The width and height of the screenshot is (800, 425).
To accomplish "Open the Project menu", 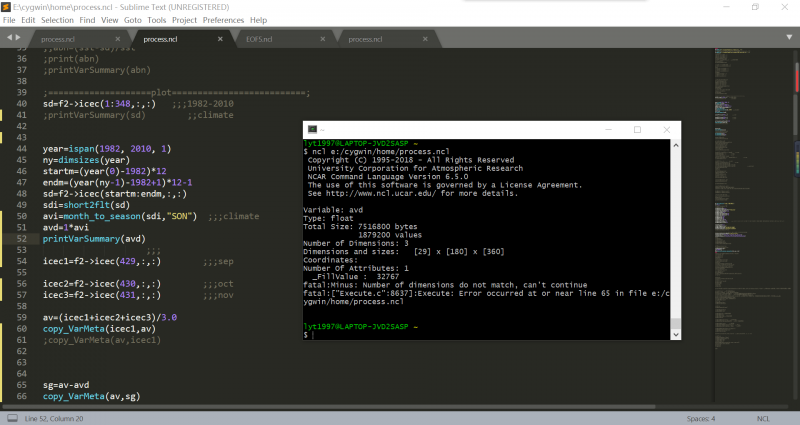I will (x=184, y=20).
